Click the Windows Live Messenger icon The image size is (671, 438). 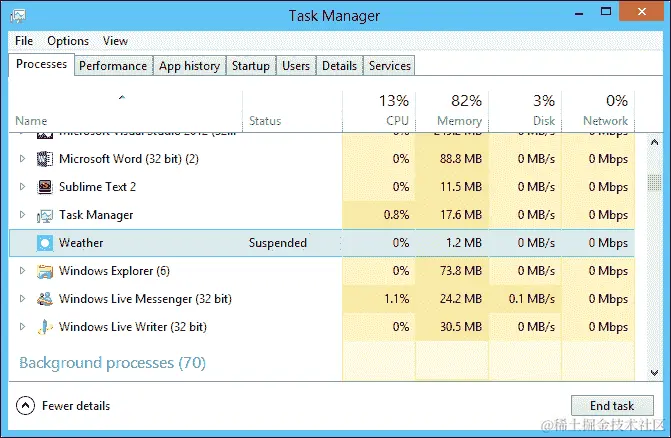45,299
